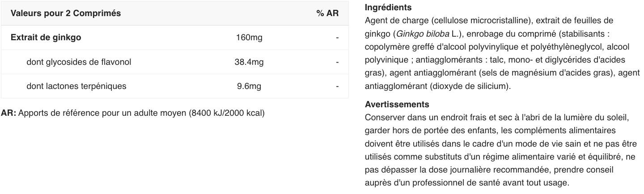Click the 9.6mg value cell
The image size is (644, 194).
tap(249, 86)
